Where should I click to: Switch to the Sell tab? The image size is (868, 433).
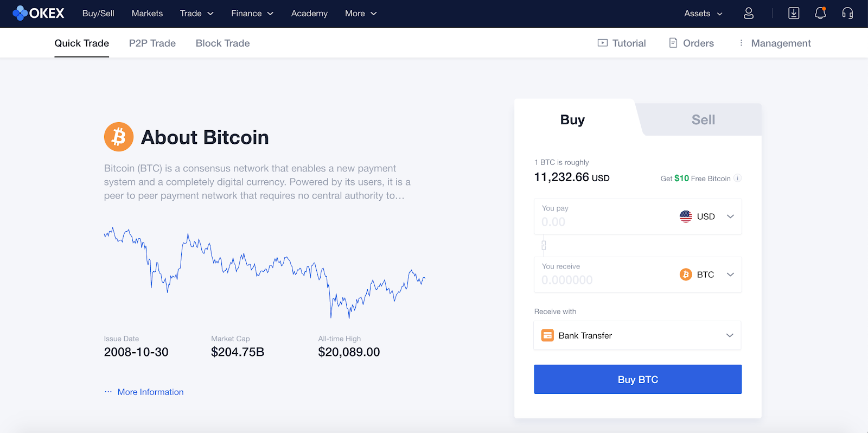point(703,119)
